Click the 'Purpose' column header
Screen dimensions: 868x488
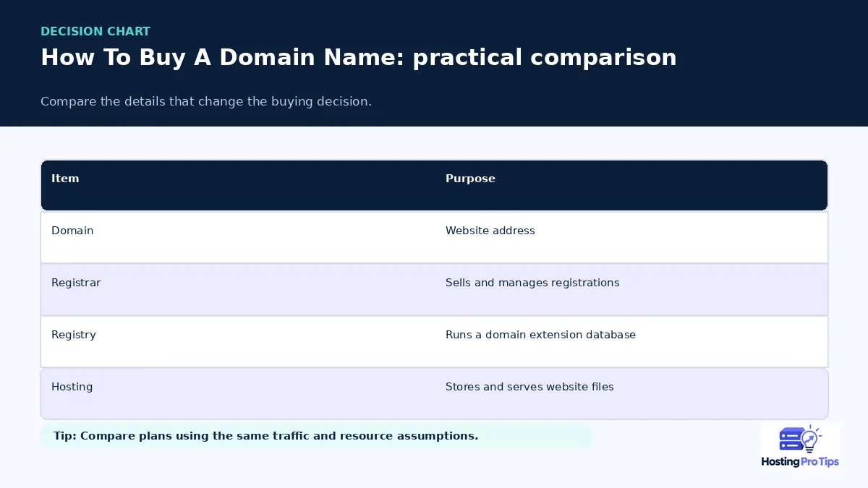(x=470, y=179)
